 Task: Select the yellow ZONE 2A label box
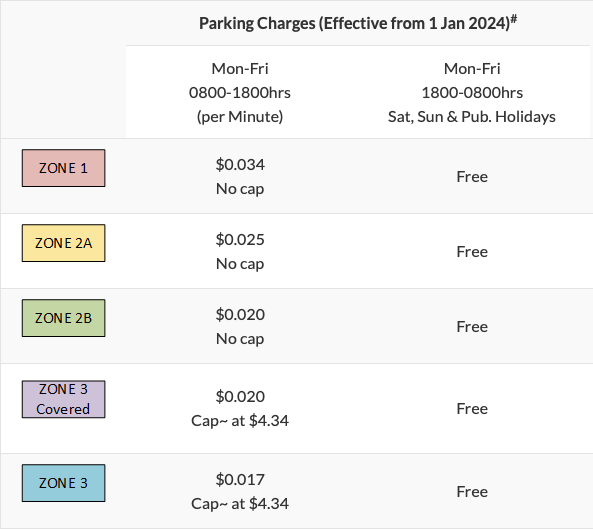pos(64,243)
